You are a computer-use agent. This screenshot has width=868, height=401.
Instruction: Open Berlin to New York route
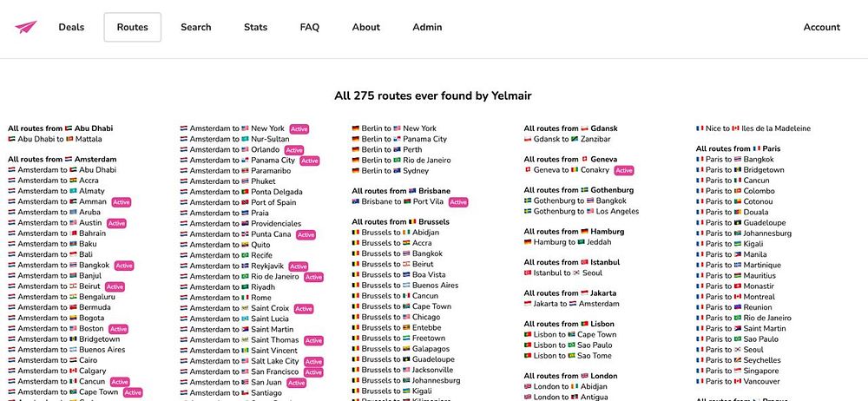pyautogui.click(x=394, y=128)
